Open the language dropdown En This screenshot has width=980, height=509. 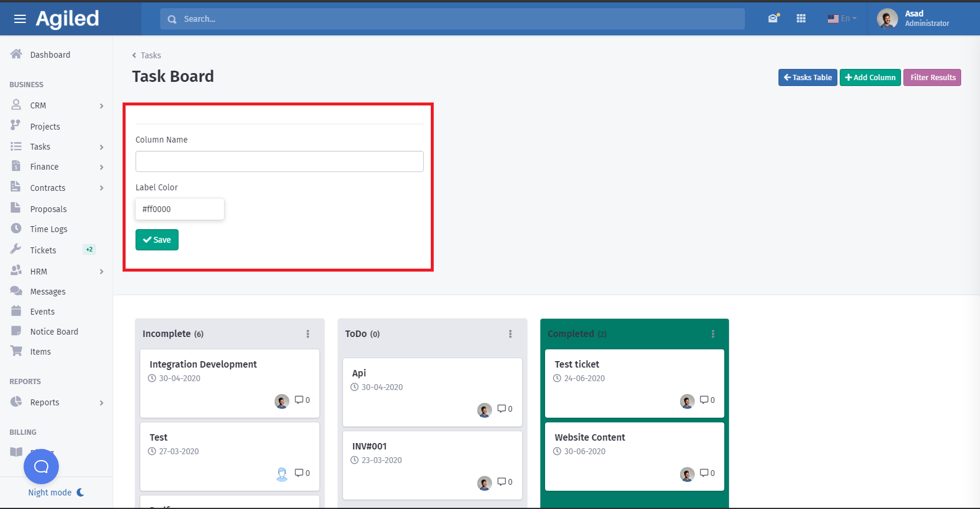click(x=842, y=19)
